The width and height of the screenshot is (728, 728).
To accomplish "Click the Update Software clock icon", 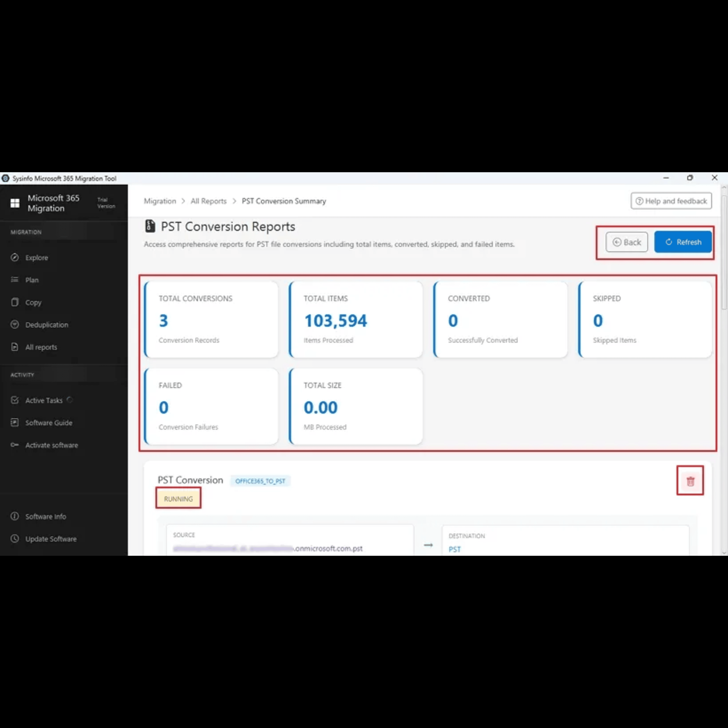I will click(15, 539).
